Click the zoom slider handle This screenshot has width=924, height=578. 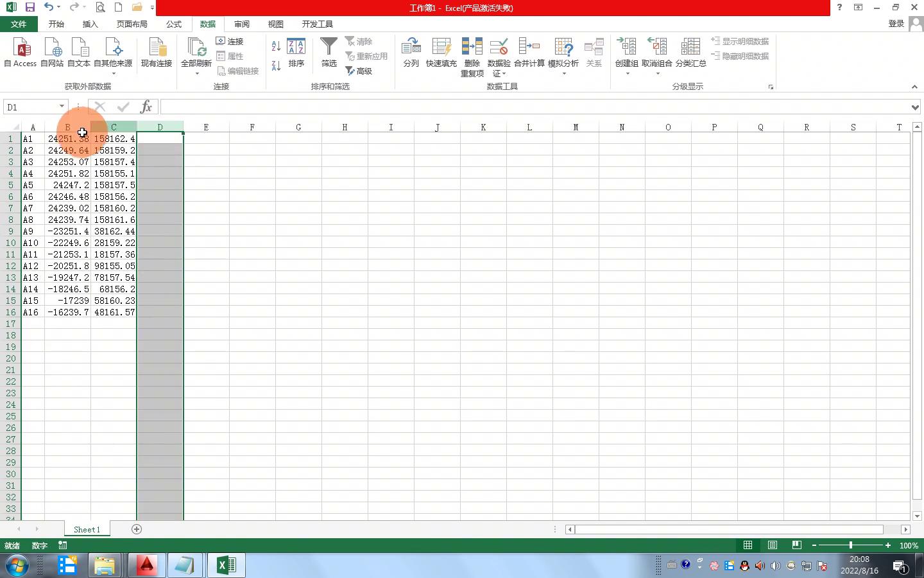click(851, 545)
